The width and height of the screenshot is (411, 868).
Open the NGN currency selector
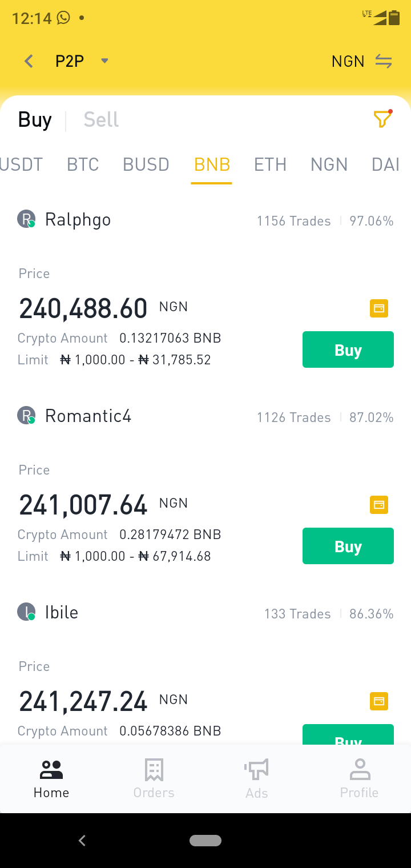pos(348,61)
